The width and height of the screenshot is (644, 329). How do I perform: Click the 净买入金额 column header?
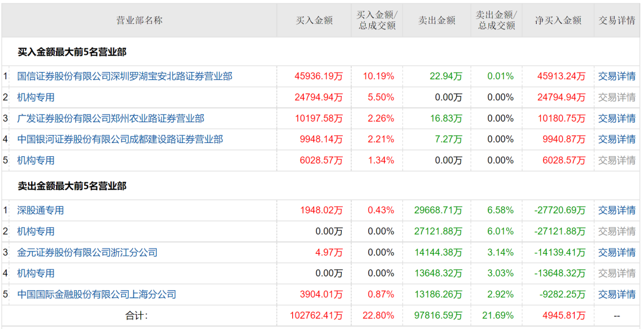[558, 20]
